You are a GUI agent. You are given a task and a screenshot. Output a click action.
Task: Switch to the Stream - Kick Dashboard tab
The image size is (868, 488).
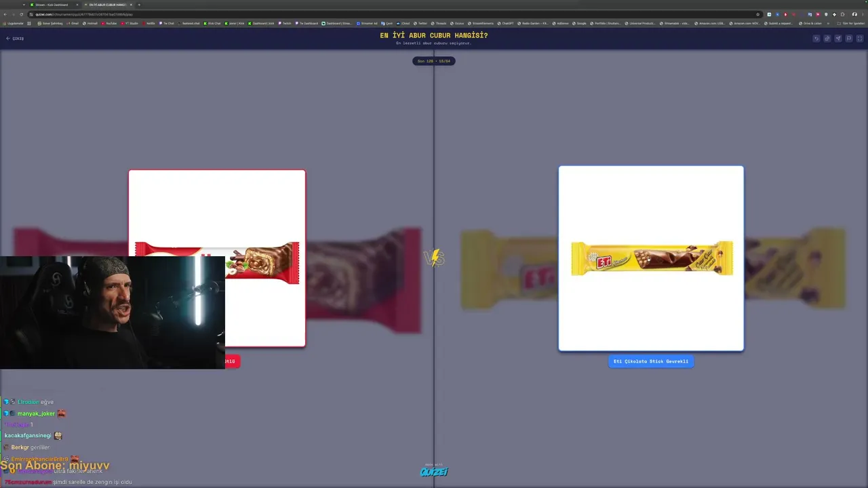pos(54,5)
